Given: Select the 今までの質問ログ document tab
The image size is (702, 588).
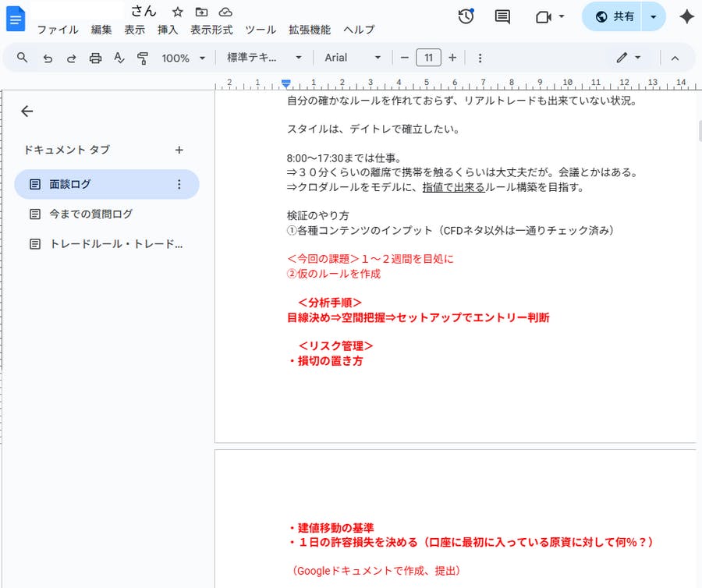Looking at the screenshot, I should pyautogui.click(x=90, y=214).
